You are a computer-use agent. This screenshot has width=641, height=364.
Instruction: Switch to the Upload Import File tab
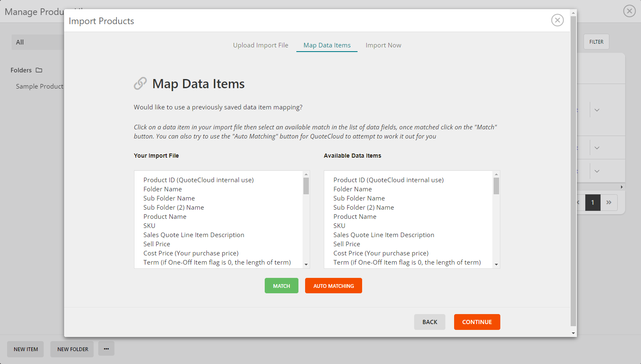coord(261,45)
